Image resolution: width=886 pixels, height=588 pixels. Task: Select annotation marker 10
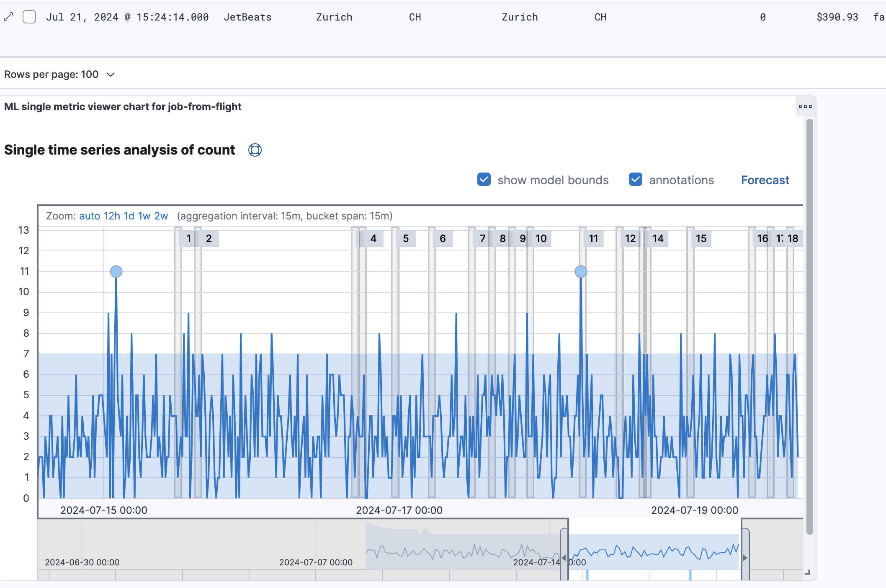click(541, 239)
